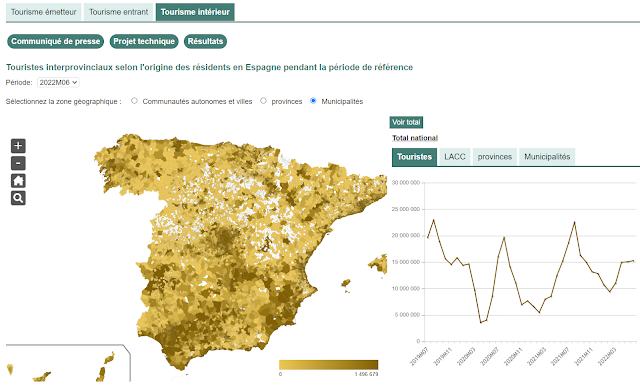This screenshot has width=640, height=388.
Task: Select the Tourisme intérieur tab
Action: [195, 12]
